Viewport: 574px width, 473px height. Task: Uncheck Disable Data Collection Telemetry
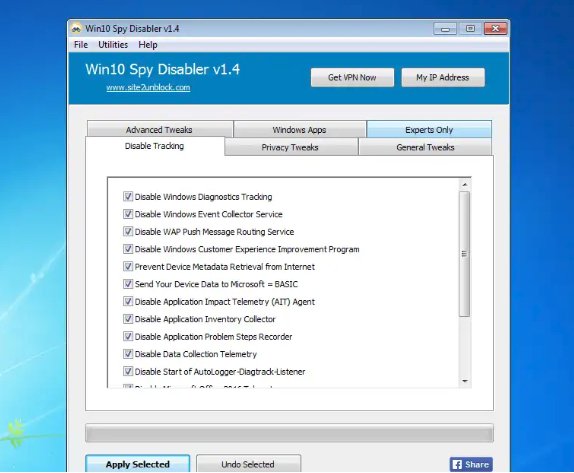[128, 354]
